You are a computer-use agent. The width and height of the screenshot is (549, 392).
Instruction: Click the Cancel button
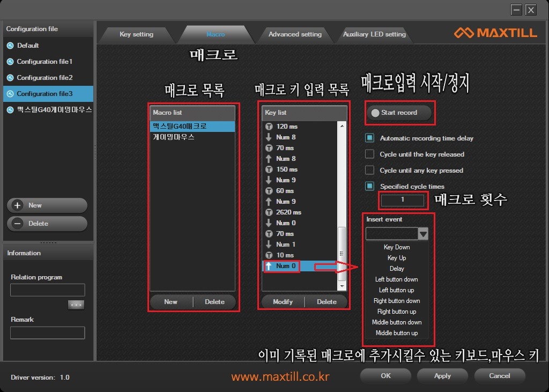click(500, 376)
